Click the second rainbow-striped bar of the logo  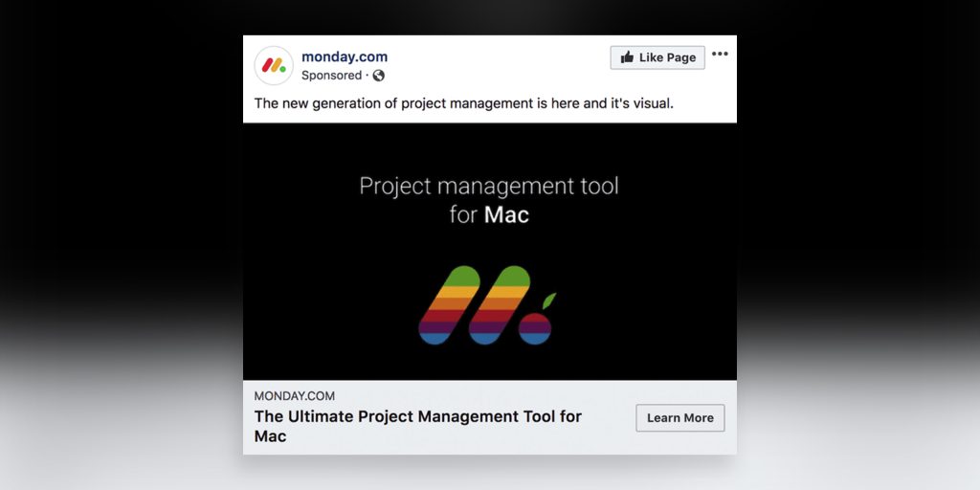point(499,305)
